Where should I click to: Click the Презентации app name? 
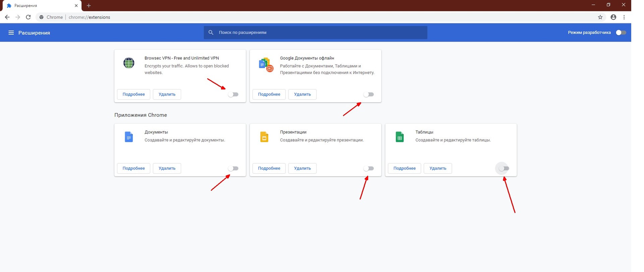pos(293,132)
